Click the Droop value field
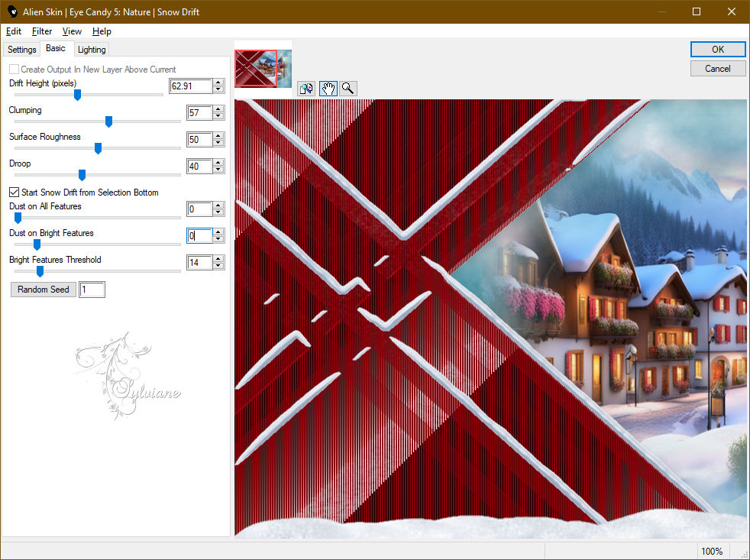Viewport: 750px width, 560px height. [199, 167]
